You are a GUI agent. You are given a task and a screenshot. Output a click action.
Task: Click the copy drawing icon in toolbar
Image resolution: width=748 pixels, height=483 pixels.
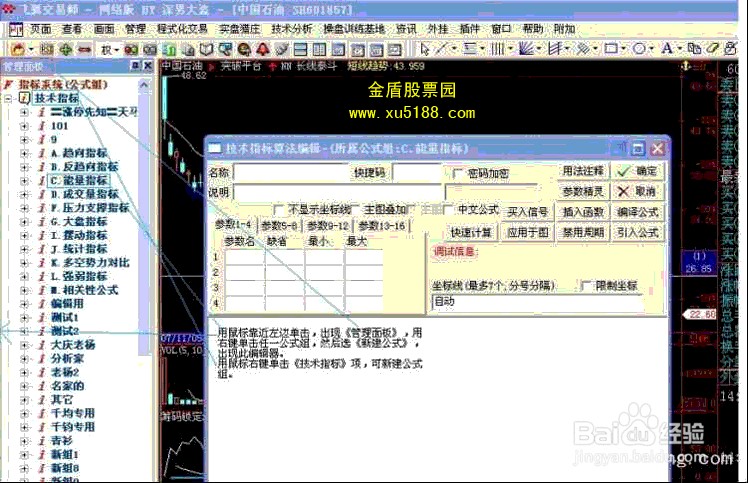pyautogui.click(x=695, y=49)
